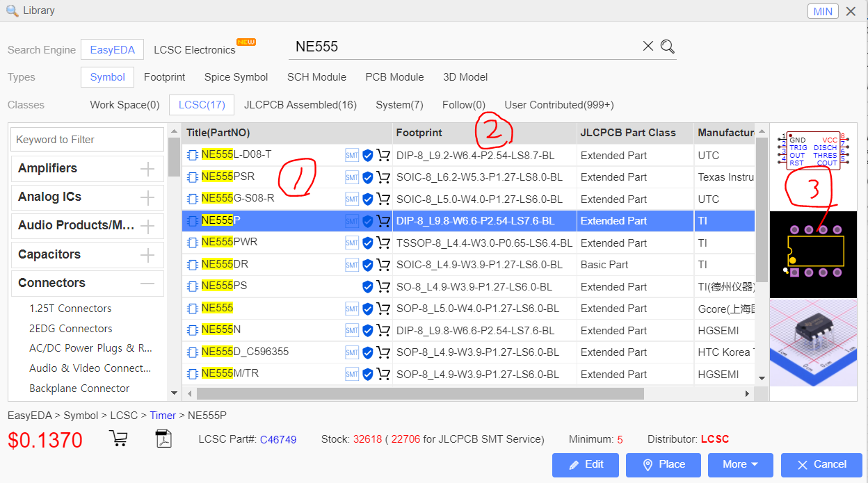Open the PDF datasheet icon
The width and height of the screenshot is (868, 483).
tap(163, 439)
